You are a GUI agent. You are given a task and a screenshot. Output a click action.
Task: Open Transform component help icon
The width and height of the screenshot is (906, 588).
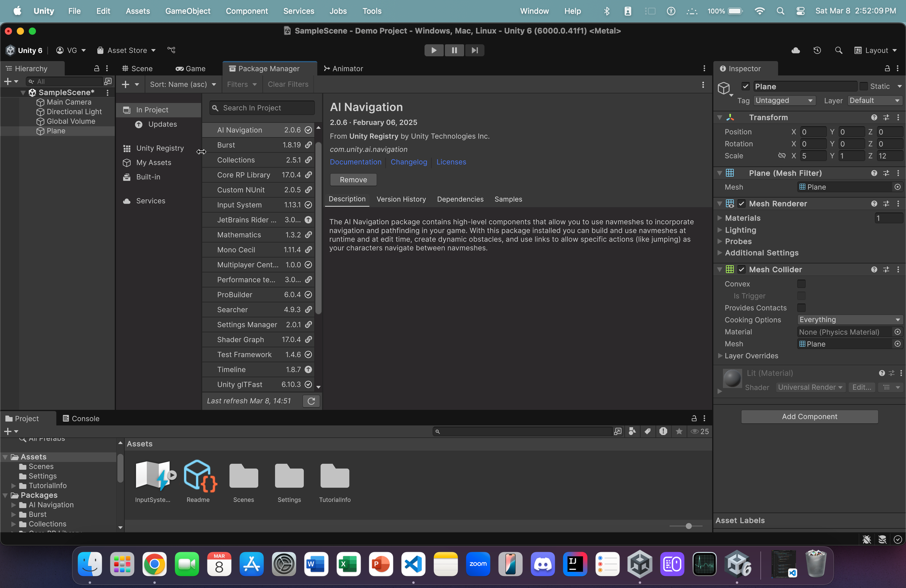pos(874,118)
